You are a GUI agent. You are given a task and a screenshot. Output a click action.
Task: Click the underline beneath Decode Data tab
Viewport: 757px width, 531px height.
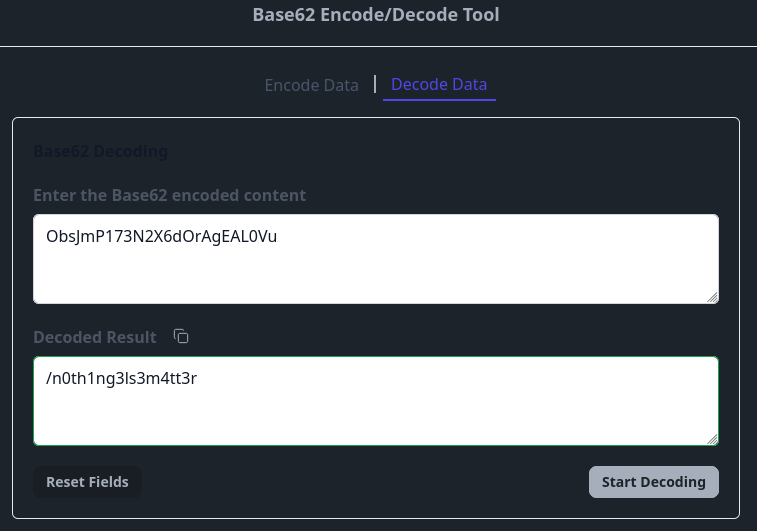(439, 101)
